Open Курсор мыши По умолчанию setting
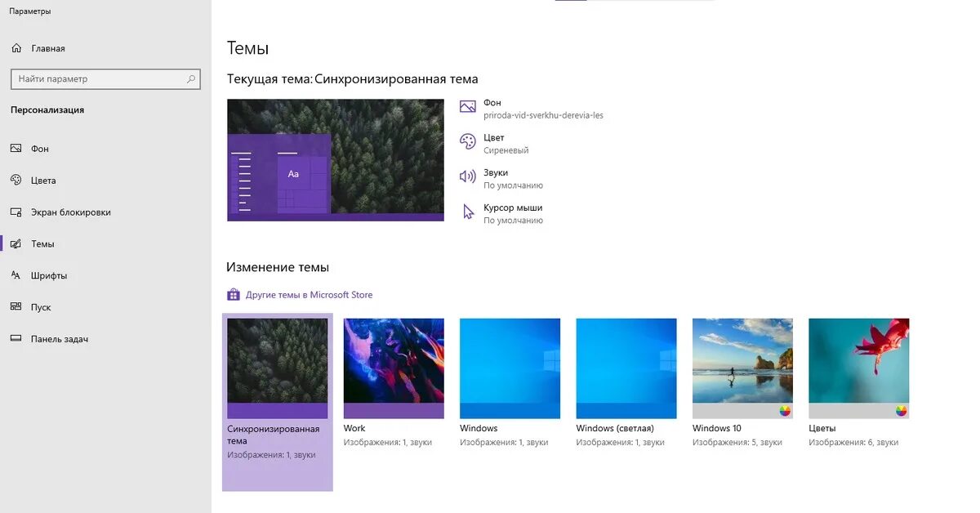980x513 pixels. [x=501, y=214]
